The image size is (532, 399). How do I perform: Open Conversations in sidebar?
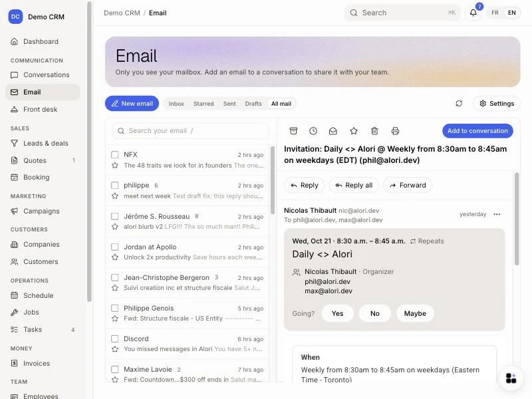tap(43, 74)
